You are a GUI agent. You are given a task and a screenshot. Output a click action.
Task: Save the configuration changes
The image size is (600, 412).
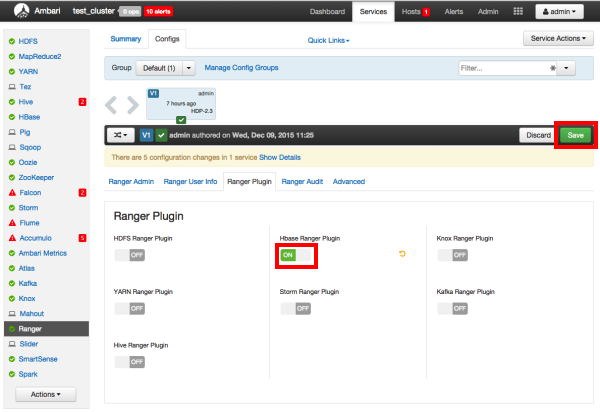coord(576,135)
